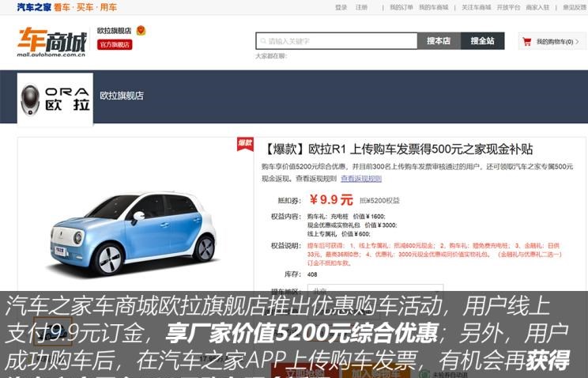588x378 pixels.
Task: Click the 库存 408 stock value
Action: click(x=312, y=274)
